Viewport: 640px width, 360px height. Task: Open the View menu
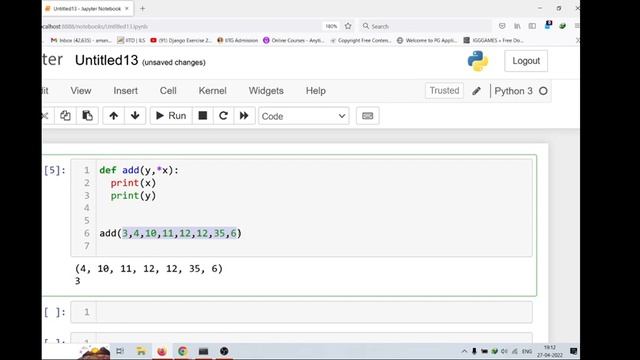click(81, 91)
